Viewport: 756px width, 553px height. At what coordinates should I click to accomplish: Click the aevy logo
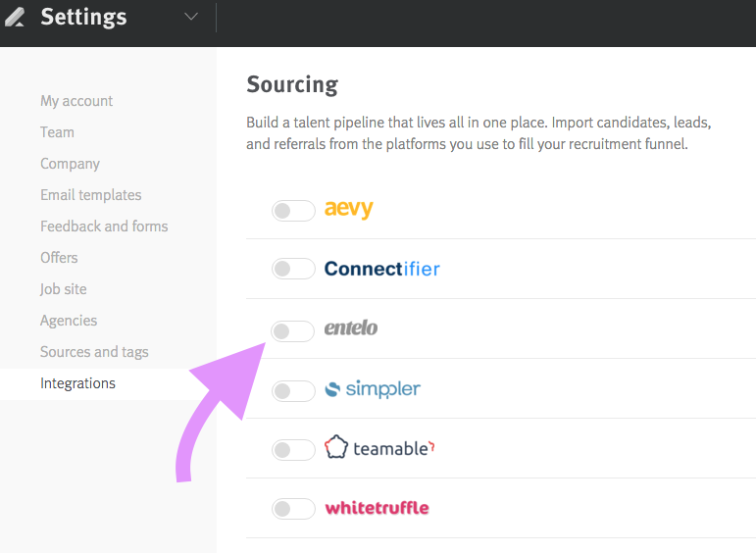pos(349,209)
